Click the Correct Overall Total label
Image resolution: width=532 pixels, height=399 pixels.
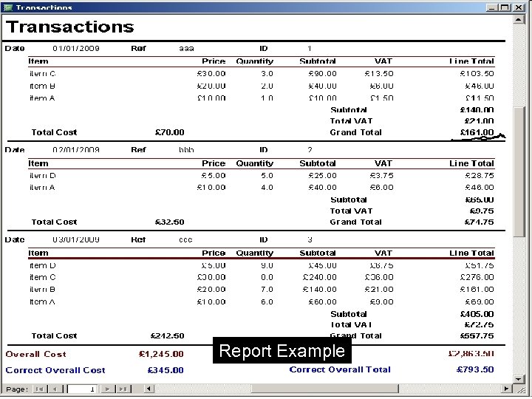point(340,369)
